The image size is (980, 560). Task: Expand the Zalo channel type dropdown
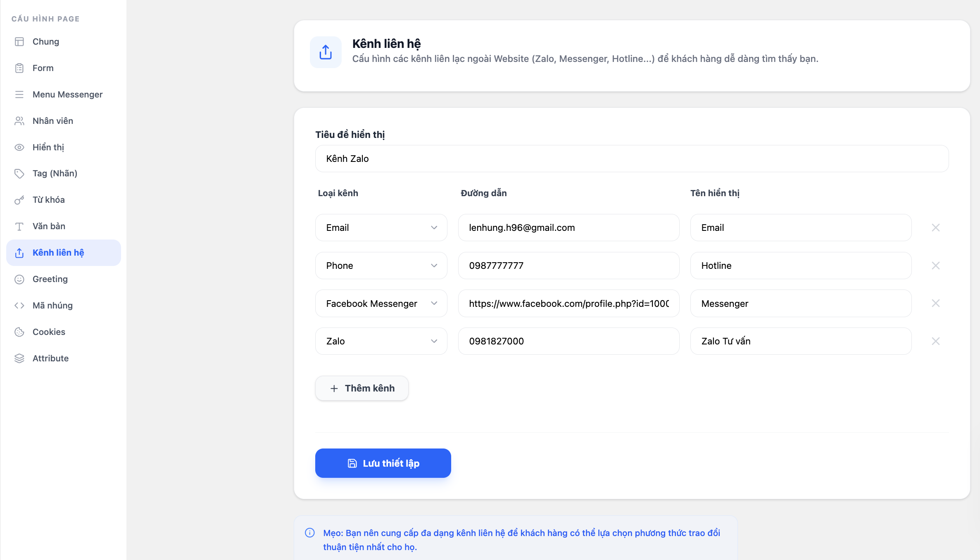(x=381, y=341)
